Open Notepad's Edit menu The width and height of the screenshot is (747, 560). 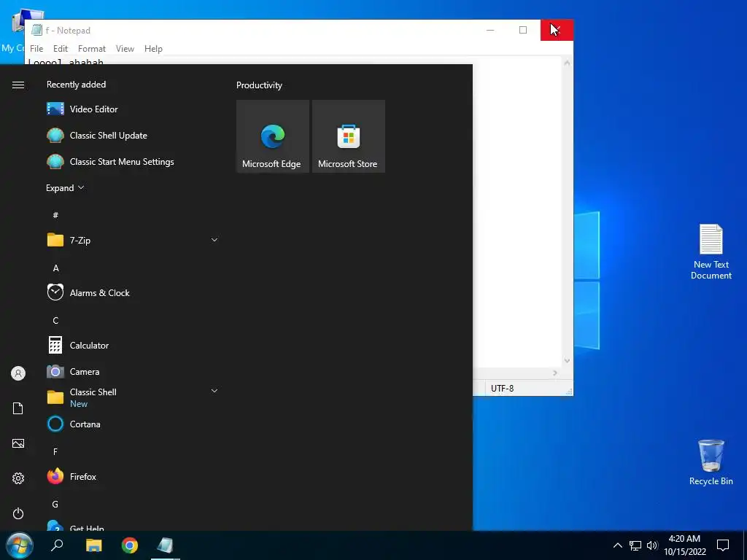(60, 49)
